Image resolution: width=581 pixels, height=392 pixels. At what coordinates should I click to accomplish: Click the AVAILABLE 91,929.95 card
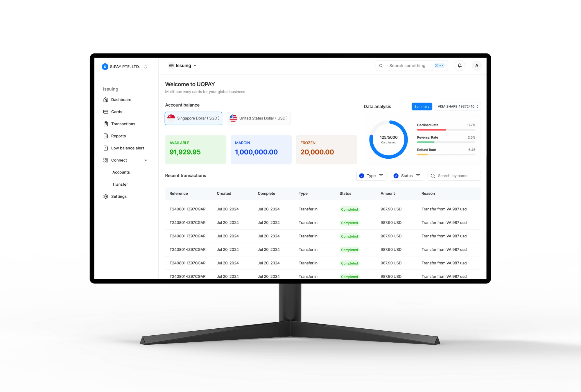click(x=196, y=150)
